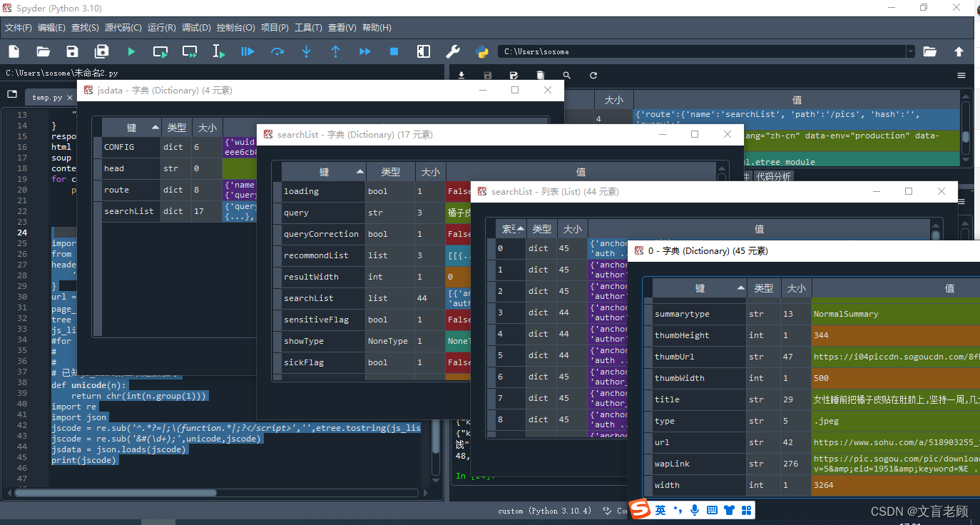Viewport: 980px width, 525px height.
Task: Open the Sogou soft keyboard icon
Action: (x=712, y=510)
